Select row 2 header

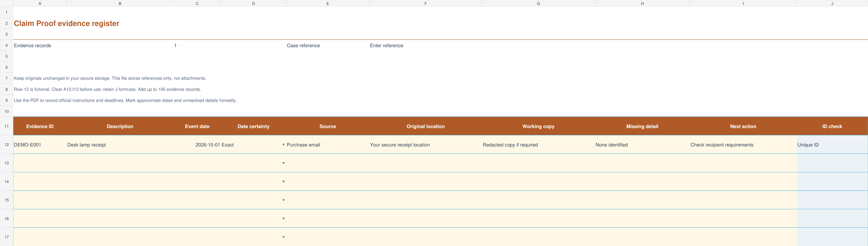(6, 23)
